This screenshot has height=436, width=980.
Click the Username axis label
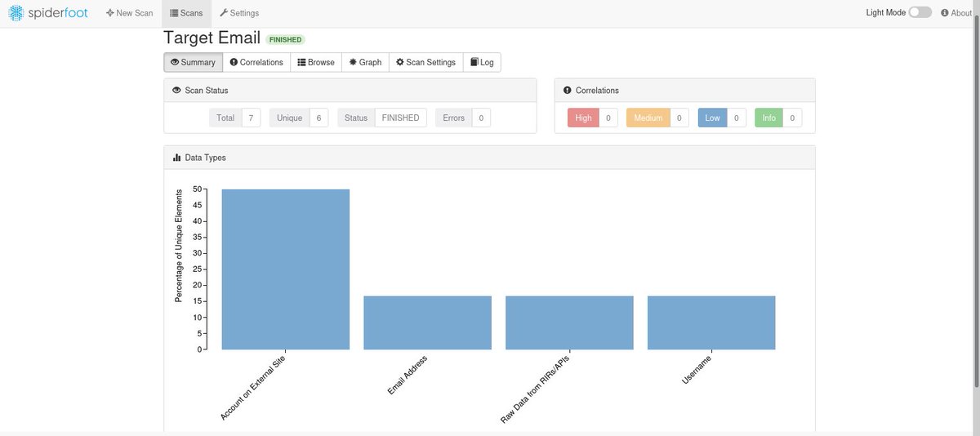coord(697,369)
